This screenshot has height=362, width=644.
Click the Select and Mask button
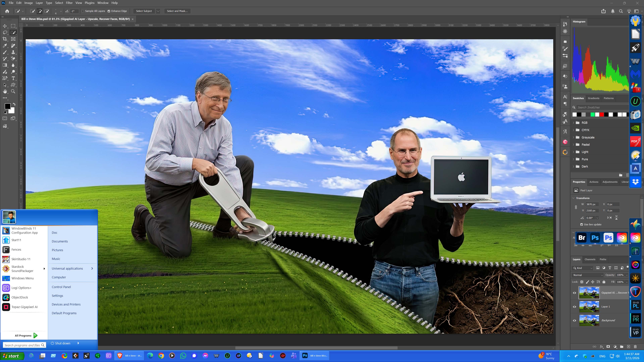pyautogui.click(x=177, y=11)
